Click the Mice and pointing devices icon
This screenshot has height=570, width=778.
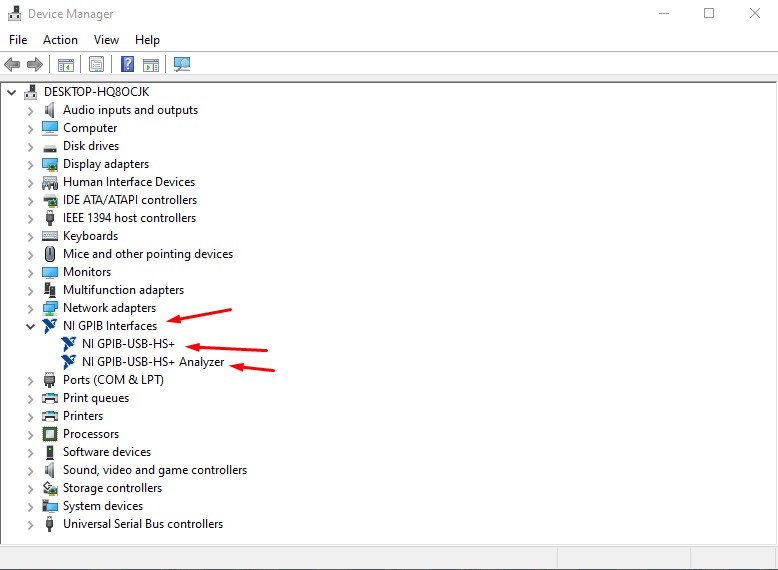pos(50,254)
